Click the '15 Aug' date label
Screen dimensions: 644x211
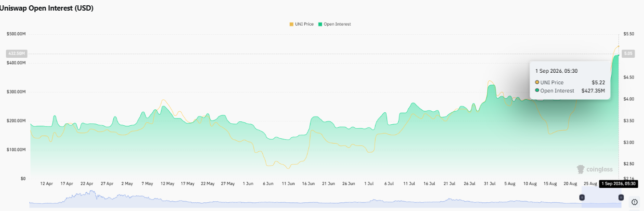550,184
